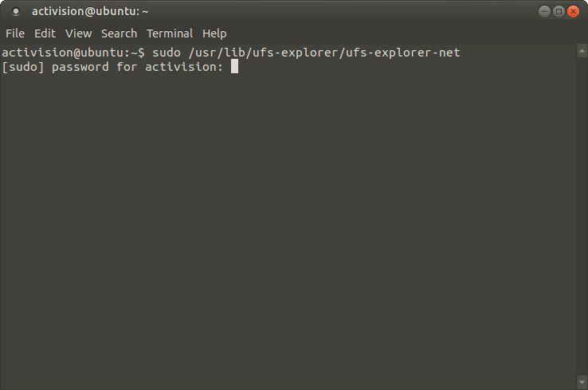Open the Edit menu
This screenshot has height=390, width=588.
[45, 33]
